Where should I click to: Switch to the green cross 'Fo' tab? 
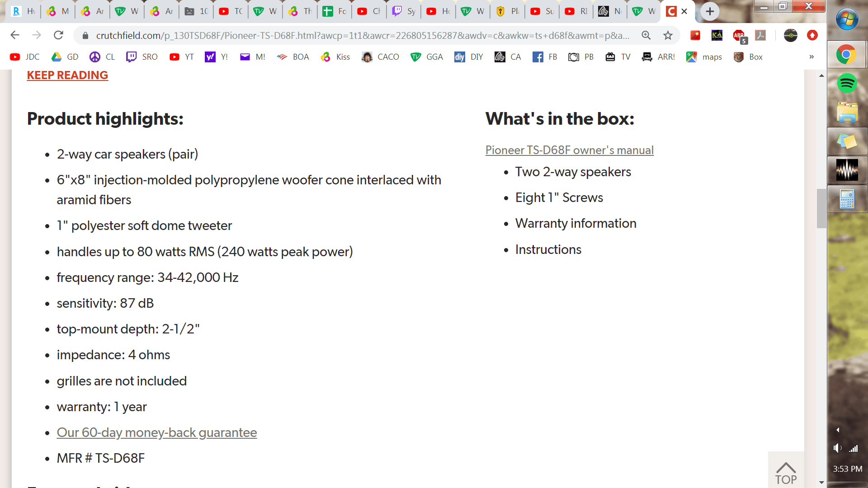(334, 11)
